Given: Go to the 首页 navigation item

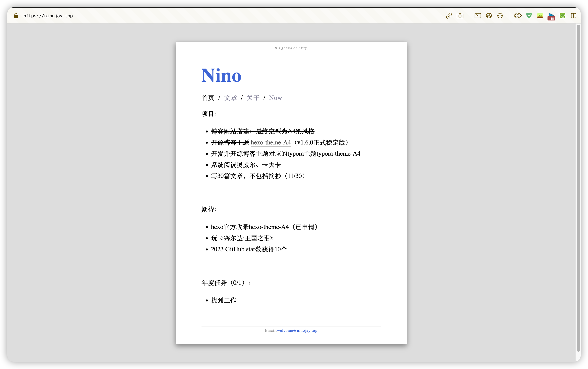Looking at the screenshot, I should tap(208, 98).
